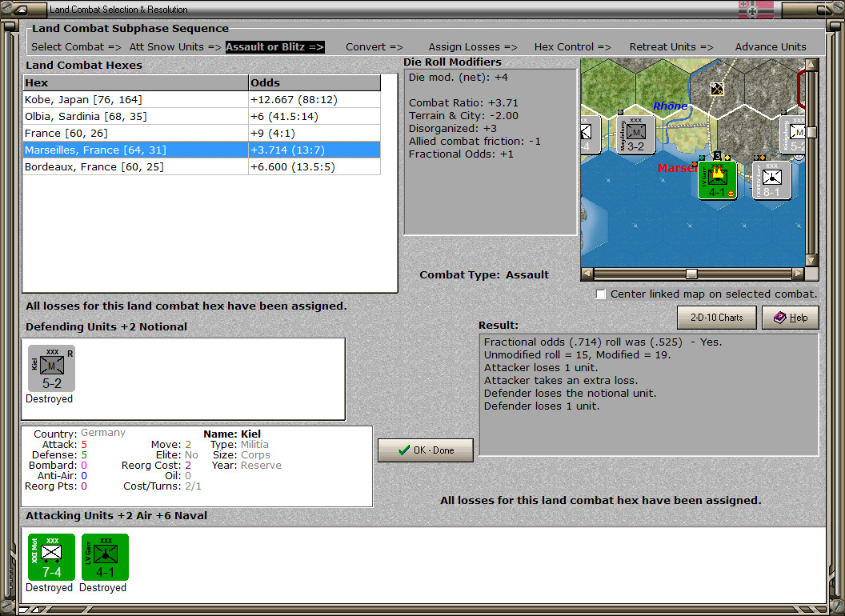Click the Name: Kiel unit detail
845x616 pixels.
point(232,434)
